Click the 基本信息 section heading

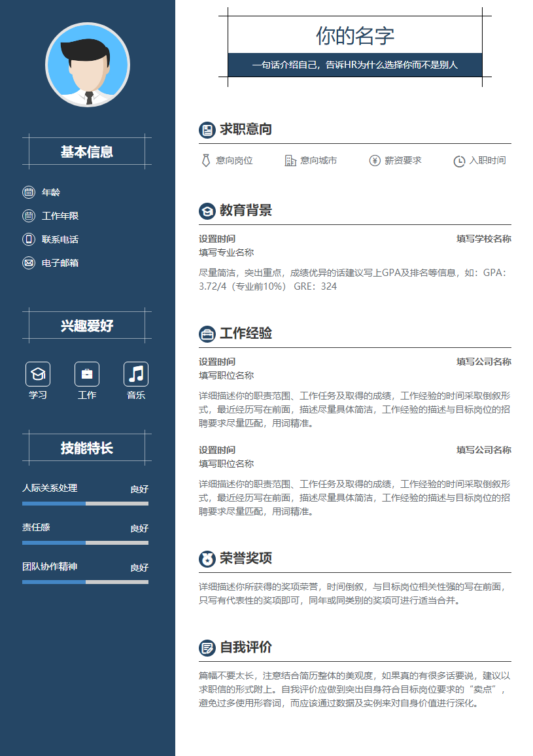tap(87, 152)
